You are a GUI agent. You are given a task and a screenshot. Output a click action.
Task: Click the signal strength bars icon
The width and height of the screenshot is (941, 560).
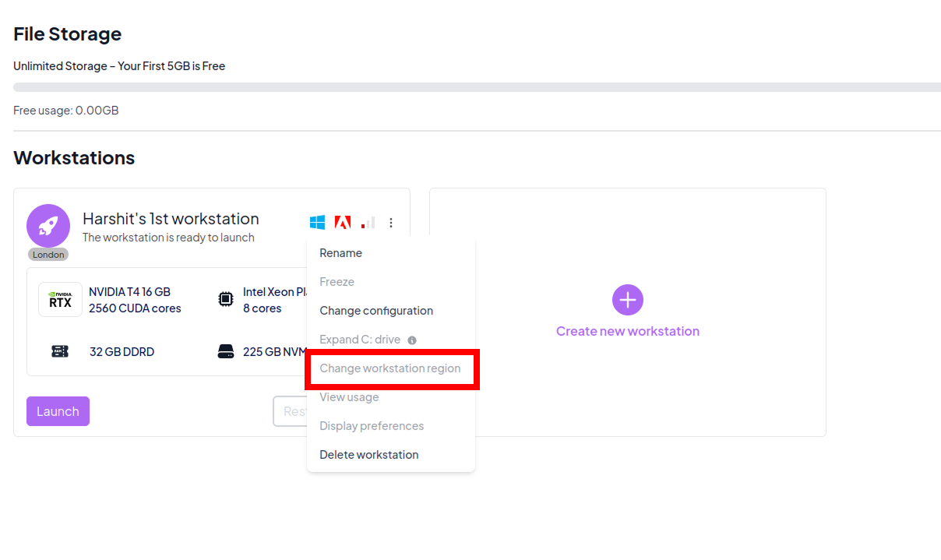tap(368, 223)
